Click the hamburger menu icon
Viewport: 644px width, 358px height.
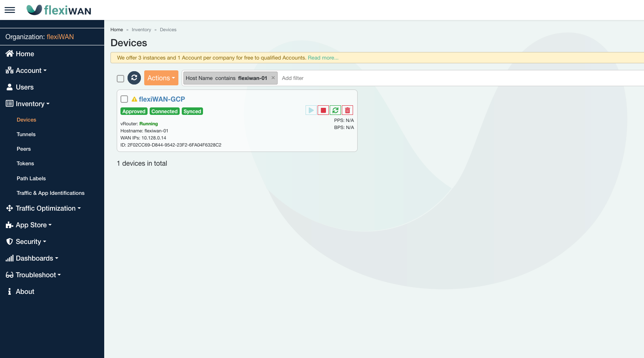point(10,10)
